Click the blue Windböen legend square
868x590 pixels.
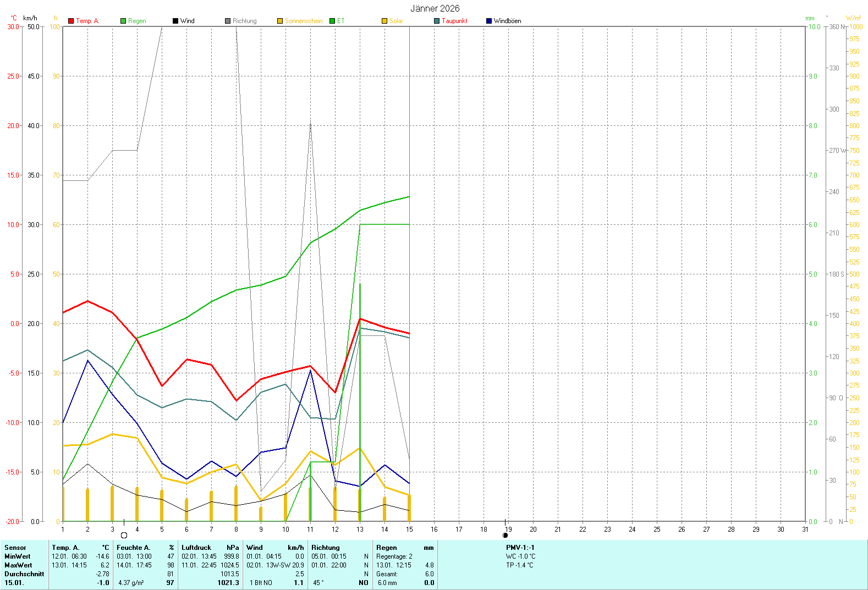[489, 21]
